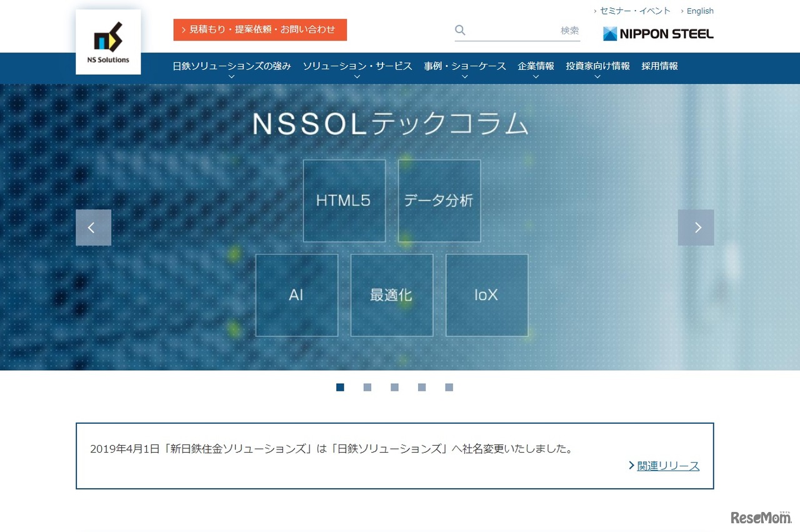
Task: Select the IoX tile
Action: [x=486, y=294]
